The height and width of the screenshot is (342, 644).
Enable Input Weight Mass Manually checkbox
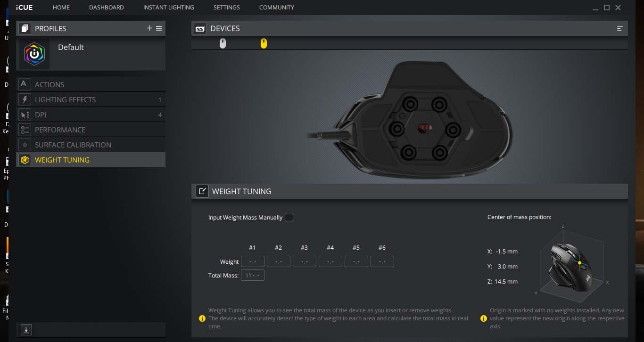click(289, 217)
